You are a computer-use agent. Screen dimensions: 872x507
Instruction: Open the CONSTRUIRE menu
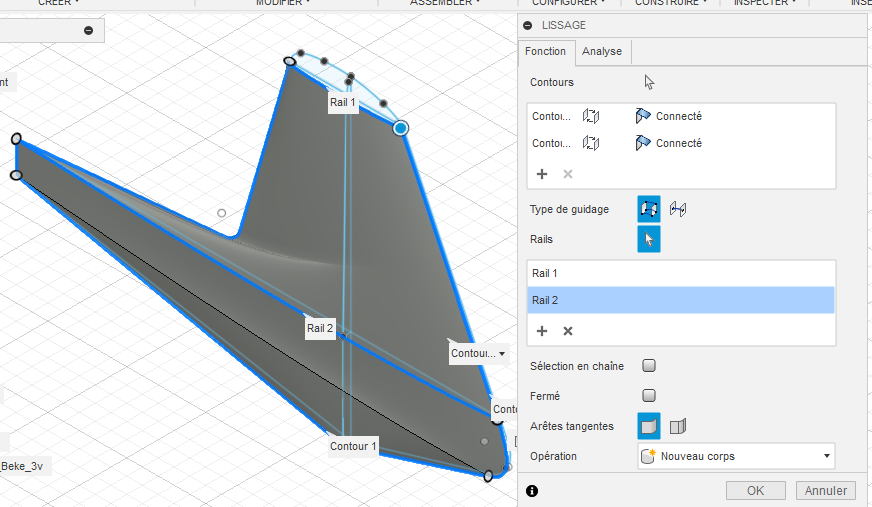[671, 3]
